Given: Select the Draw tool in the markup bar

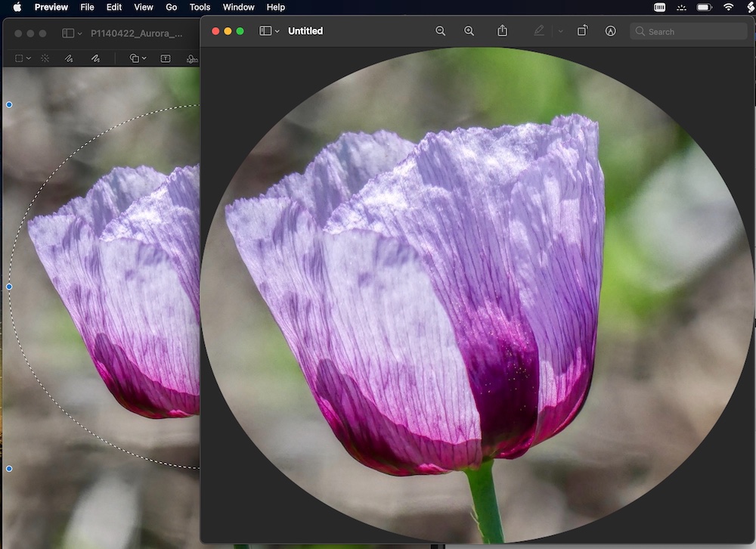Looking at the screenshot, I should coord(95,58).
